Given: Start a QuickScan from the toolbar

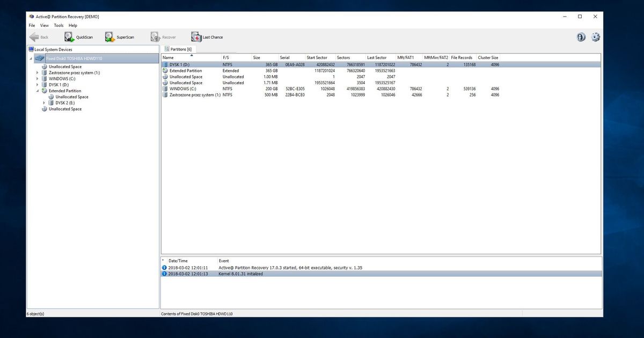Looking at the screenshot, I should [x=79, y=37].
